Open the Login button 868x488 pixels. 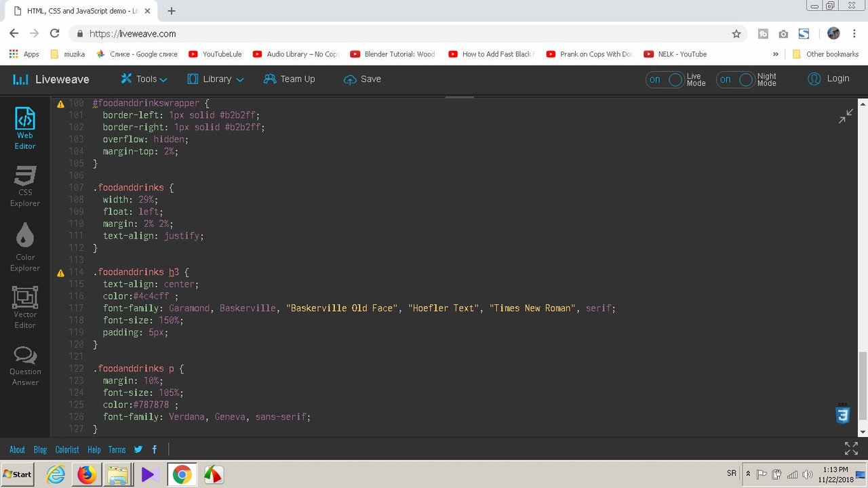point(829,79)
